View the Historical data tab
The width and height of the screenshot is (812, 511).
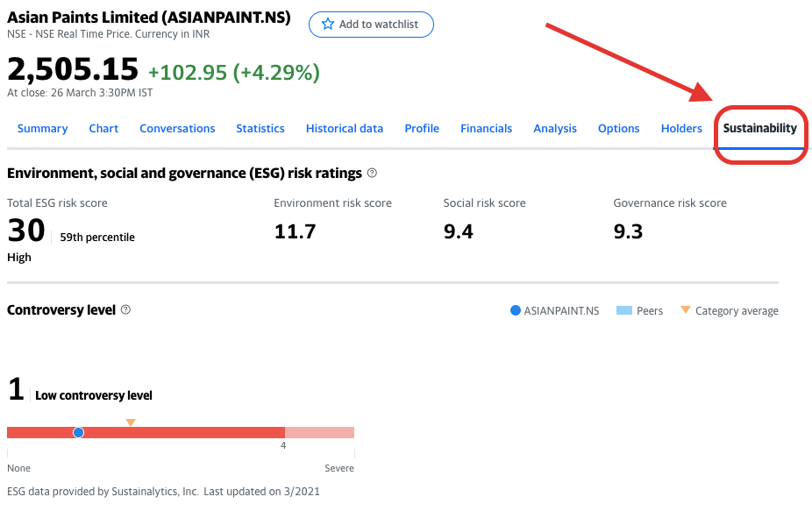tap(345, 129)
